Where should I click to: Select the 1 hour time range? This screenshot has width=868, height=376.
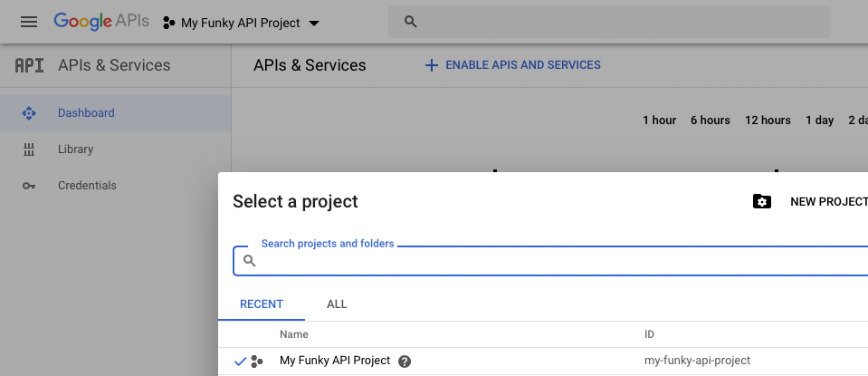659,121
